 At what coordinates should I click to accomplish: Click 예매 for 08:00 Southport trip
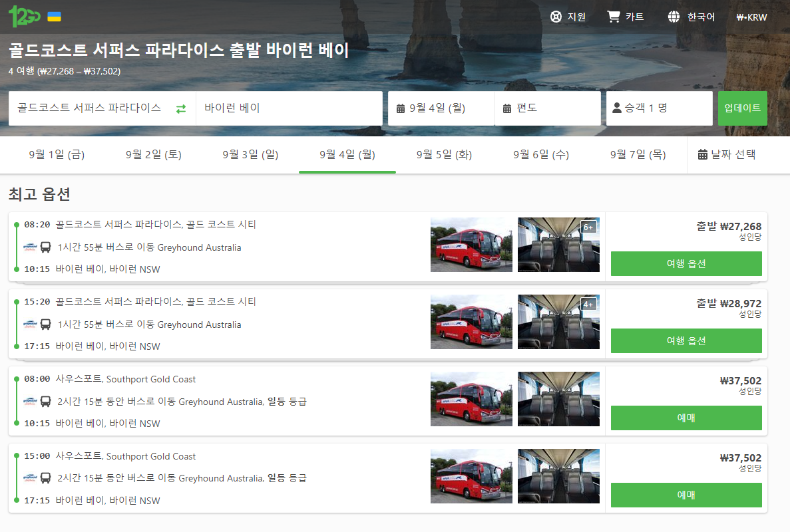pos(686,418)
